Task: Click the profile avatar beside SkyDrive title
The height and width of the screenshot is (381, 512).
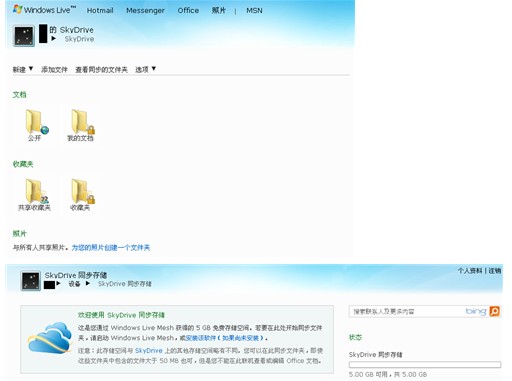Action: tap(24, 36)
